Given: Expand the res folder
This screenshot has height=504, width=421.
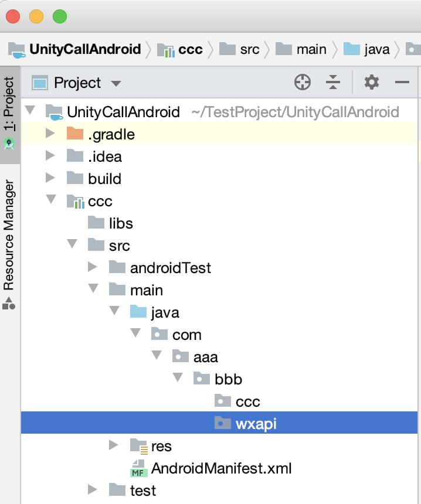Looking at the screenshot, I should [114, 445].
